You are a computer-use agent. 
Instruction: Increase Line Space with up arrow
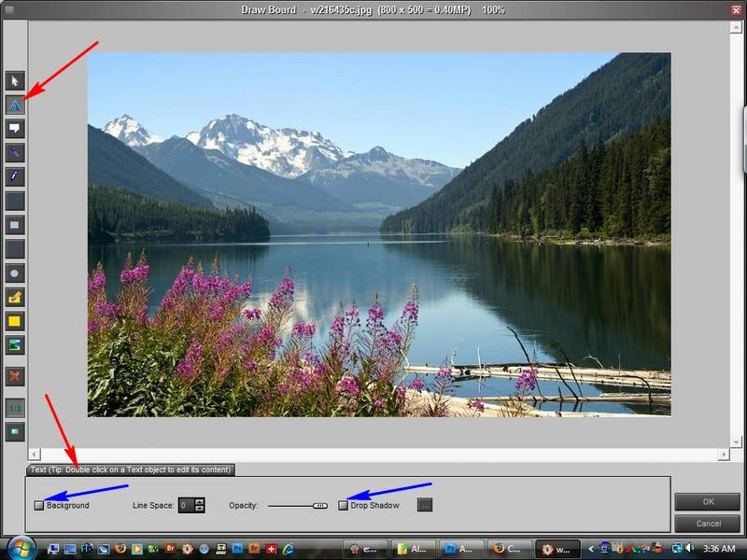[x=200, y=501]
